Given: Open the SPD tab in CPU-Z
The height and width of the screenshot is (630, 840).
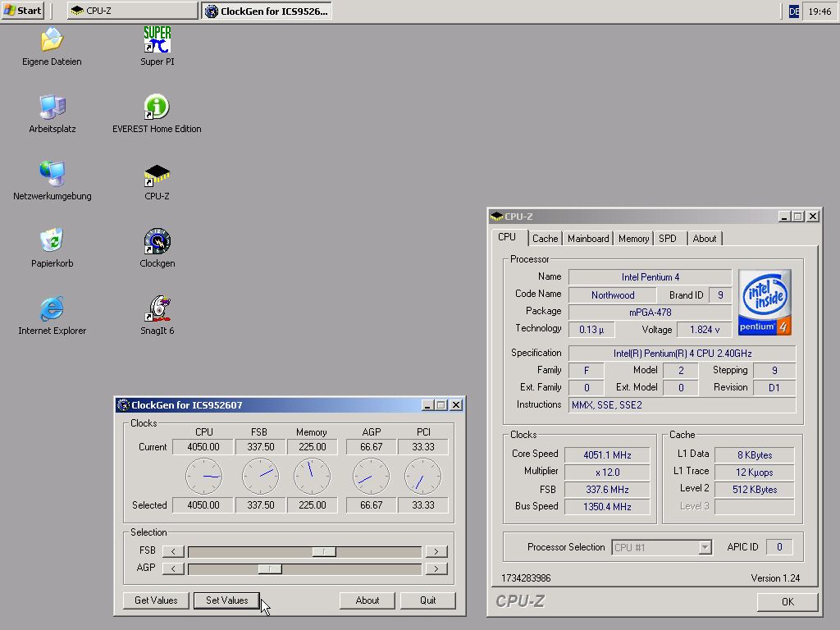Looking at the screenshot, I should [668, 239].
